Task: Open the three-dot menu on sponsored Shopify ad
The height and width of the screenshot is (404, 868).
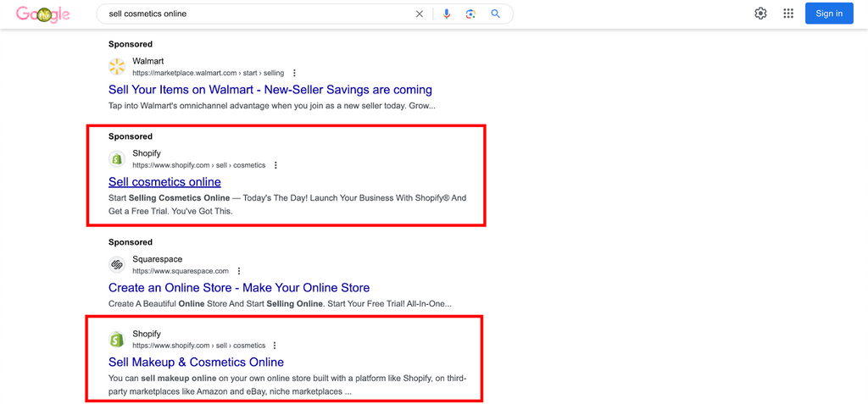Action: (275, 165)
